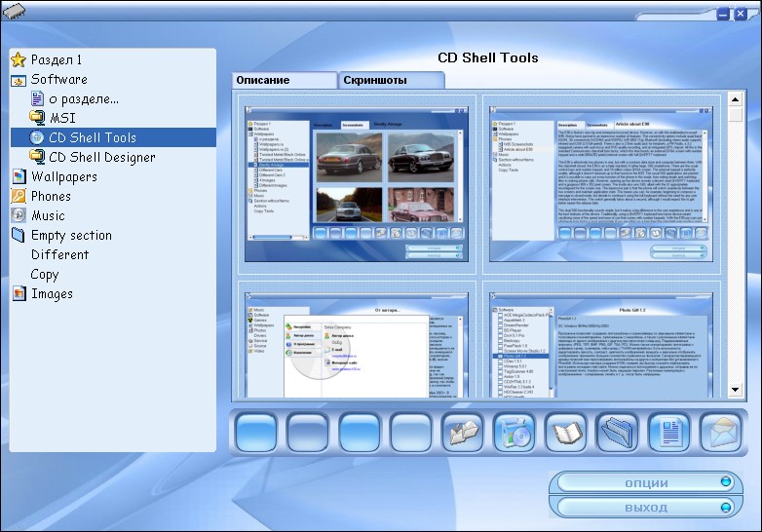The image size is (762, 532).
Task: Select the Empty section item
Action: [x=71, y=235]
